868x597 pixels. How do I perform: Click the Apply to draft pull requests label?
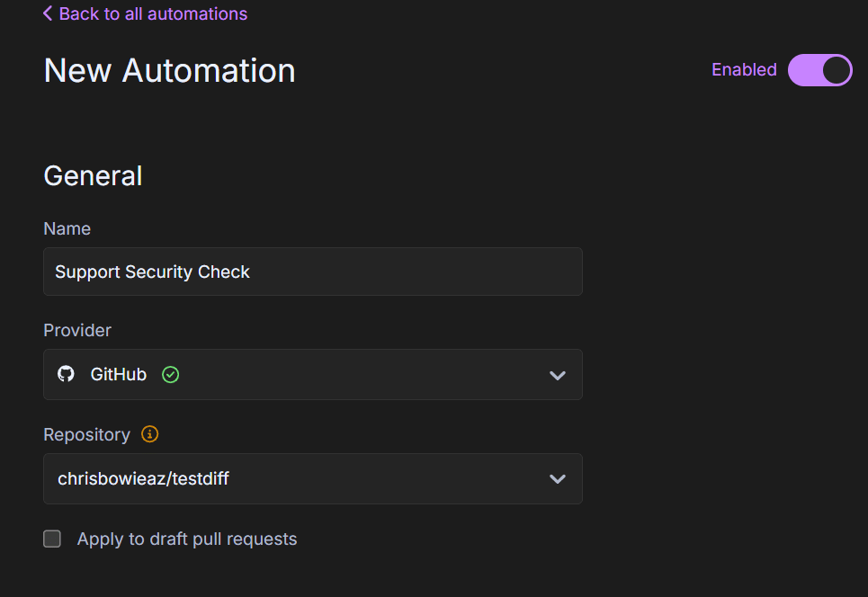point(186,539)
